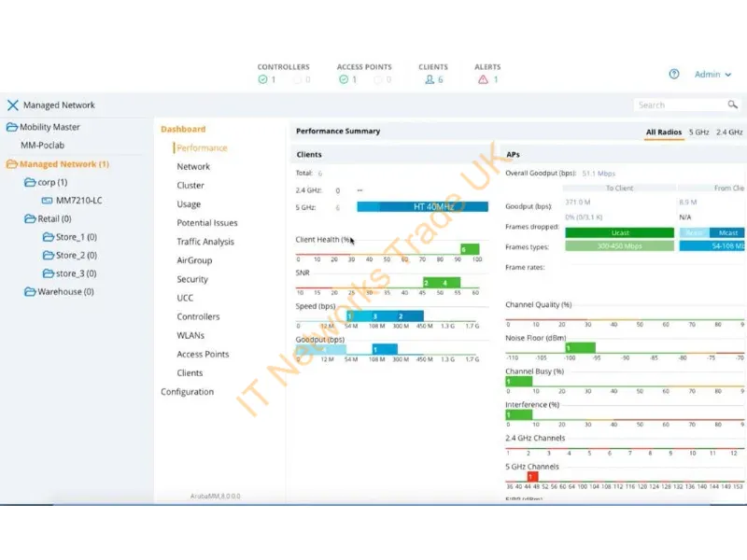The width and height of the screenshot is (747, 560).
Task: Switch to the All Radios tab
Action: tap(664, 132)
